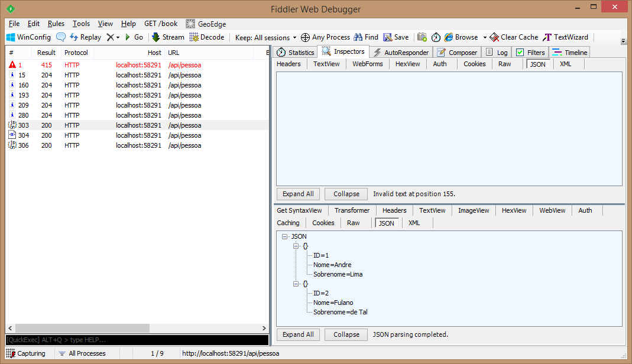Open the Keep: All sessions dropdown
The image size is (632, 364).
click(x=265, y=37)
